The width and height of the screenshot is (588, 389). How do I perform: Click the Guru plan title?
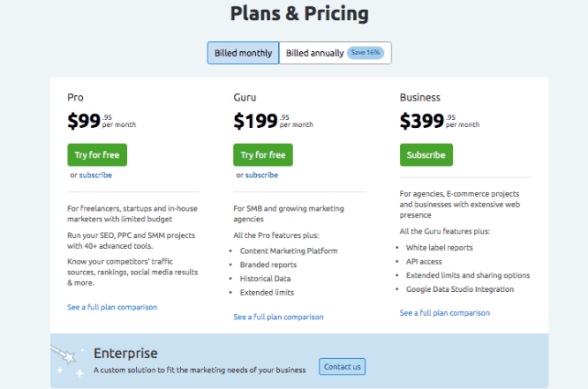click(x=245, y=97)
